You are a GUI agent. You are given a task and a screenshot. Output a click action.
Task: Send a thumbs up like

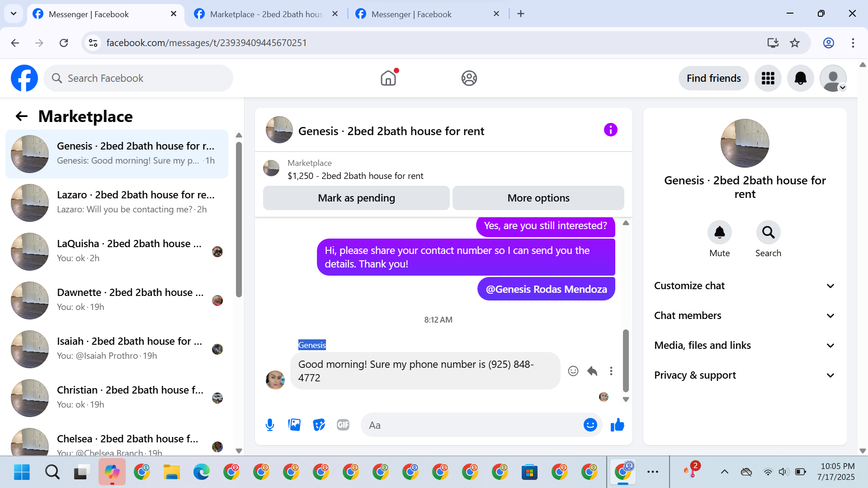[x=617, y=425]
